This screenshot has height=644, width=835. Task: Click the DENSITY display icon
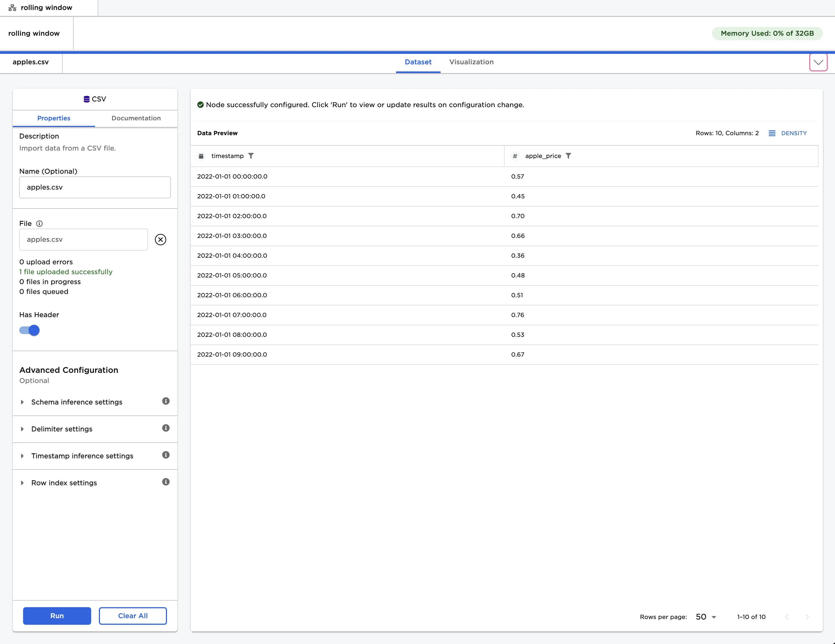pos(773,133)
